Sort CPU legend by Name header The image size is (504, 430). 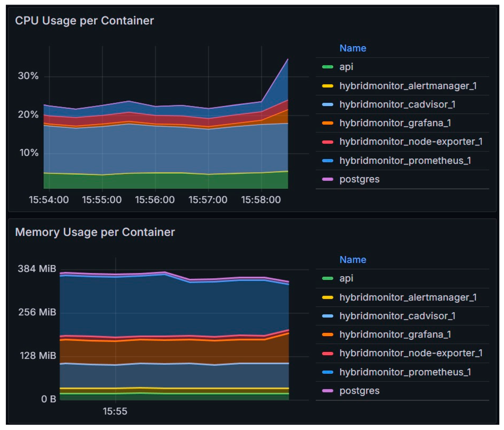353,48
